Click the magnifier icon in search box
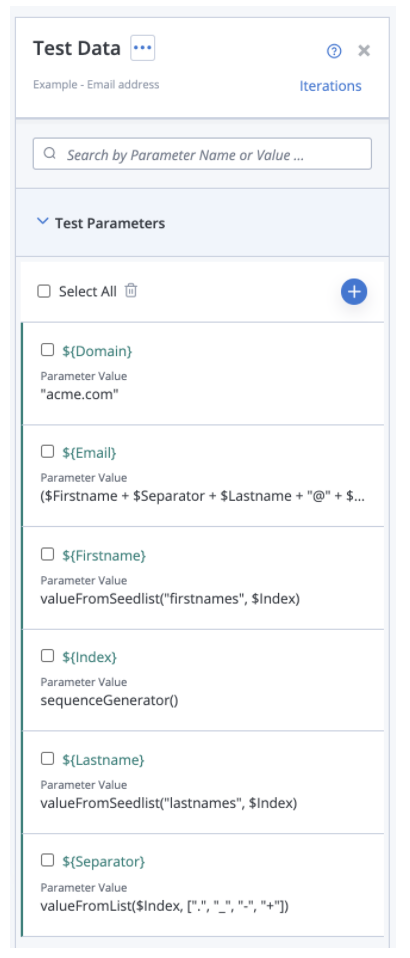 pos(50,153)
